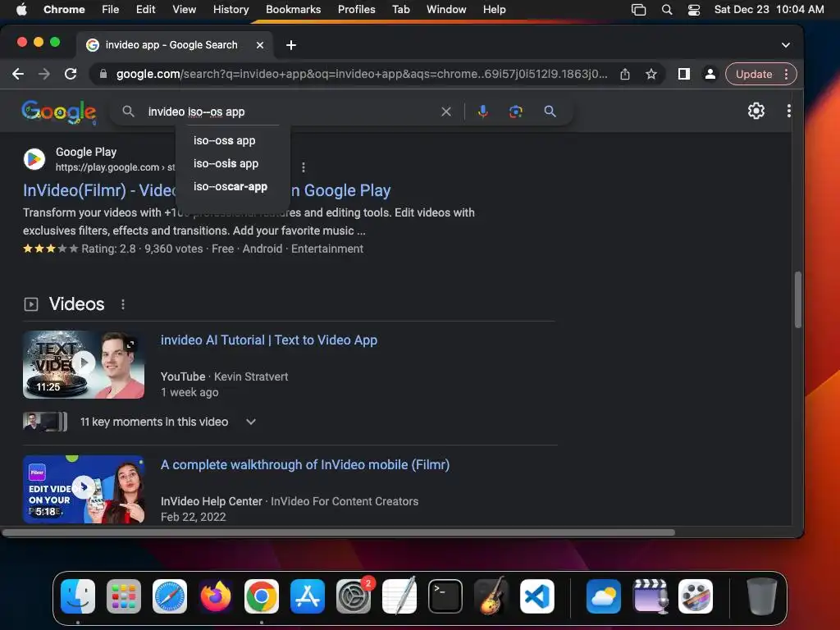The height and width of the screenshot is (630, 840).
Task: Click the Google logo
Action: (x=59, y=112)
